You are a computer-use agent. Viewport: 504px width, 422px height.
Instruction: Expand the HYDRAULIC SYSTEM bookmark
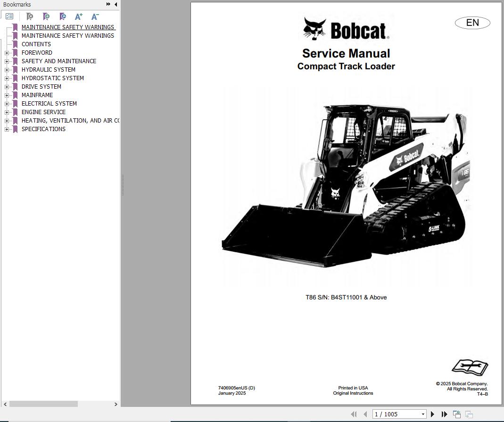[x=7, y=70]
